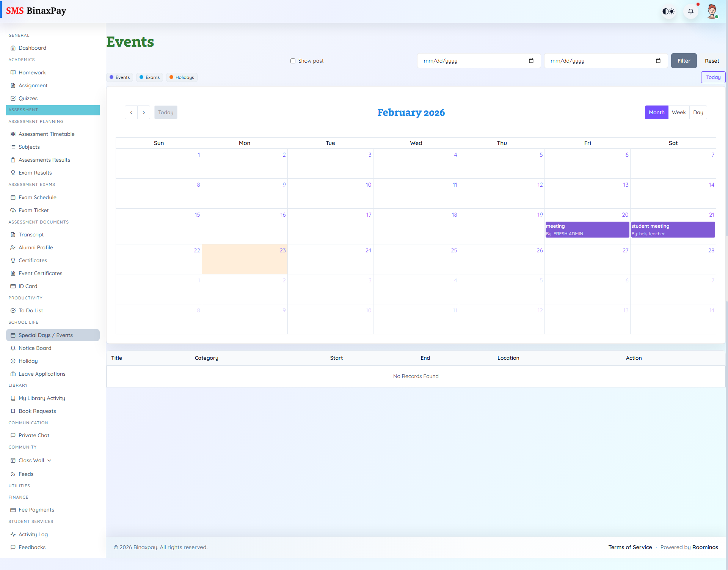Toggle the Exams filter pill
Screen dimensions: 728x570
[x=149, y=77]
